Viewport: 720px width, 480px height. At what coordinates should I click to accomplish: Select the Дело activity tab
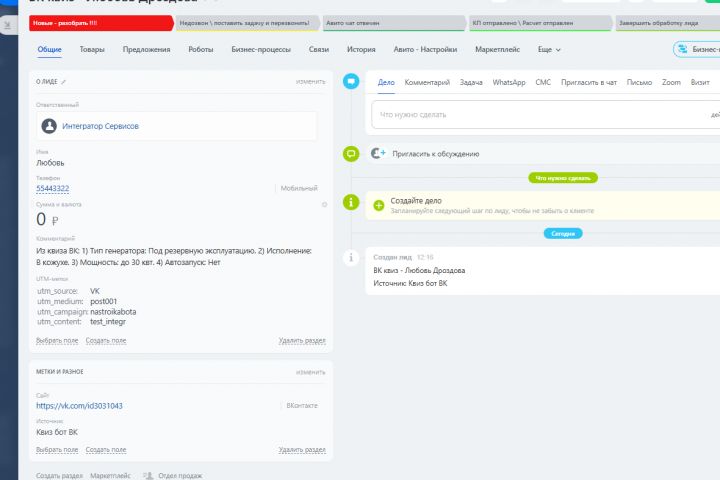tap(386, 82)
